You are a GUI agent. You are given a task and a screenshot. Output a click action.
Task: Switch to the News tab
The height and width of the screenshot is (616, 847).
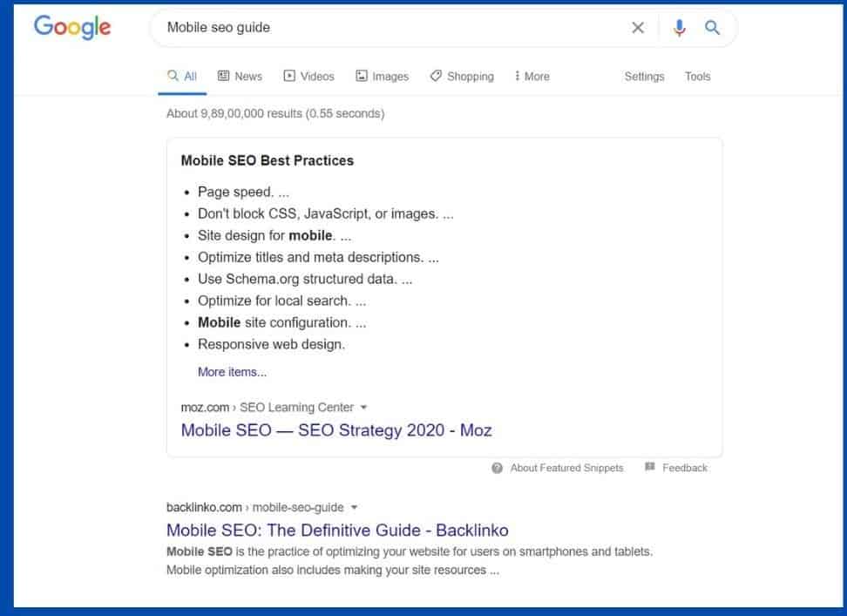point(240,76)
